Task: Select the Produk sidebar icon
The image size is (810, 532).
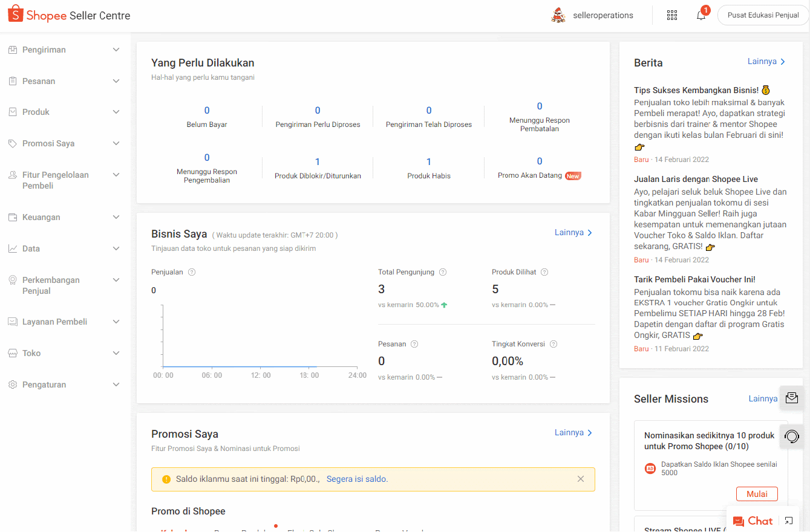Action: (x=13, y=111)
